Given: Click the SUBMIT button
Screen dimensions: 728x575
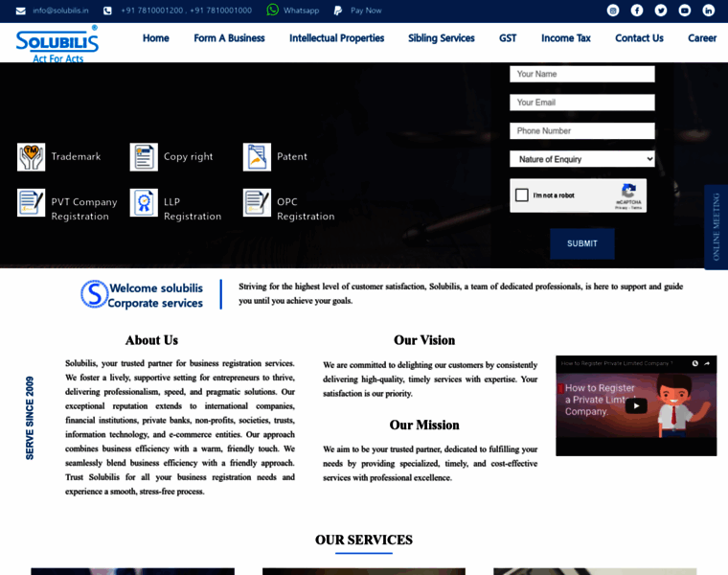Looking at the screenshot, I should 582,243.
